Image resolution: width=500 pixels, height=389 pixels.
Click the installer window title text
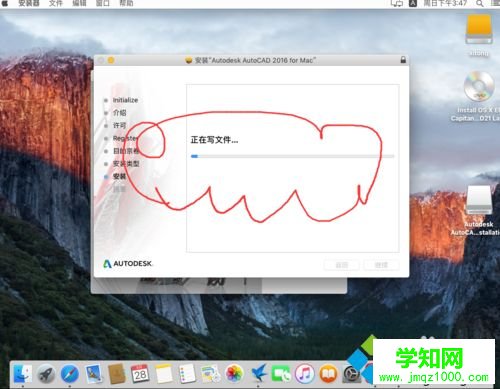click(x=255, y=60)
